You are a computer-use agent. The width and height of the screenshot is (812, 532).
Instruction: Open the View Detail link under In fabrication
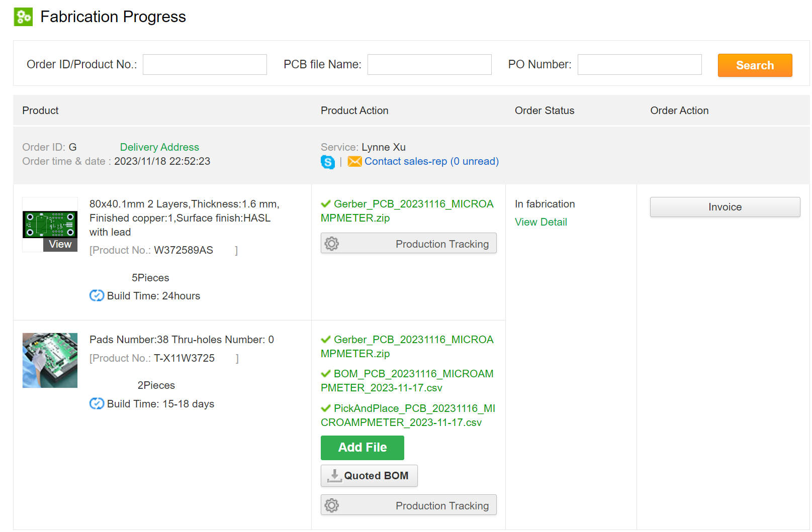pos(540,222)
